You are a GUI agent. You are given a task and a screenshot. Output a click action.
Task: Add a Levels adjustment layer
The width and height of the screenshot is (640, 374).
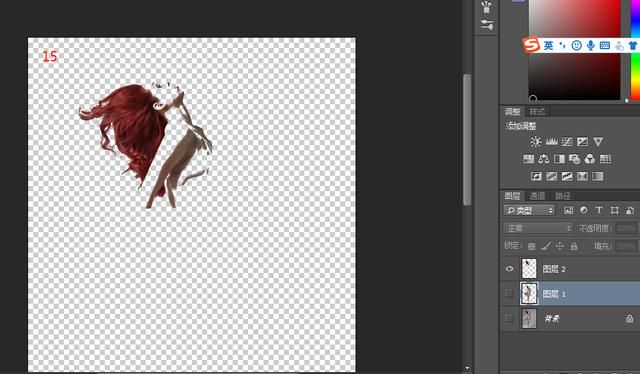coord(551,142)
